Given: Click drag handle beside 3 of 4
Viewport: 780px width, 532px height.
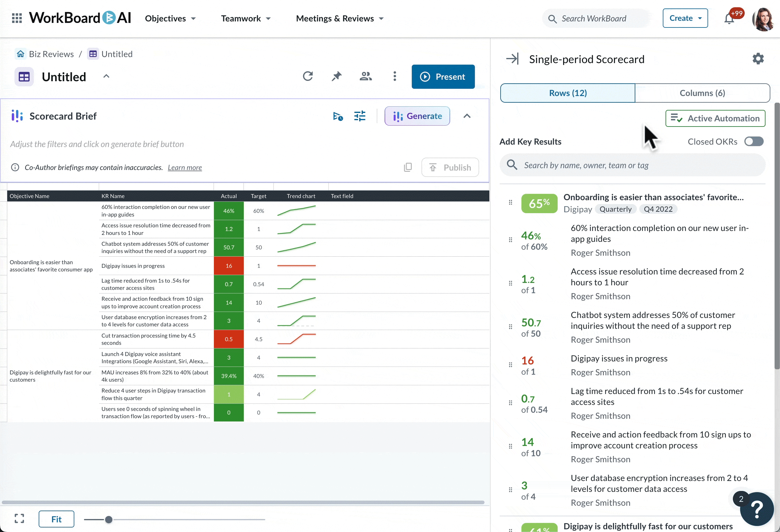Looking at the screenshot, I should click(x=511, y=490).
